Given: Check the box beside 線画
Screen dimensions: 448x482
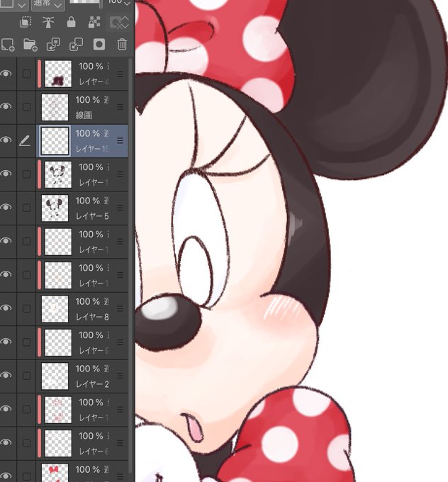Looking at the screenshot, I should pyautogui.click(x=26, y=107).
